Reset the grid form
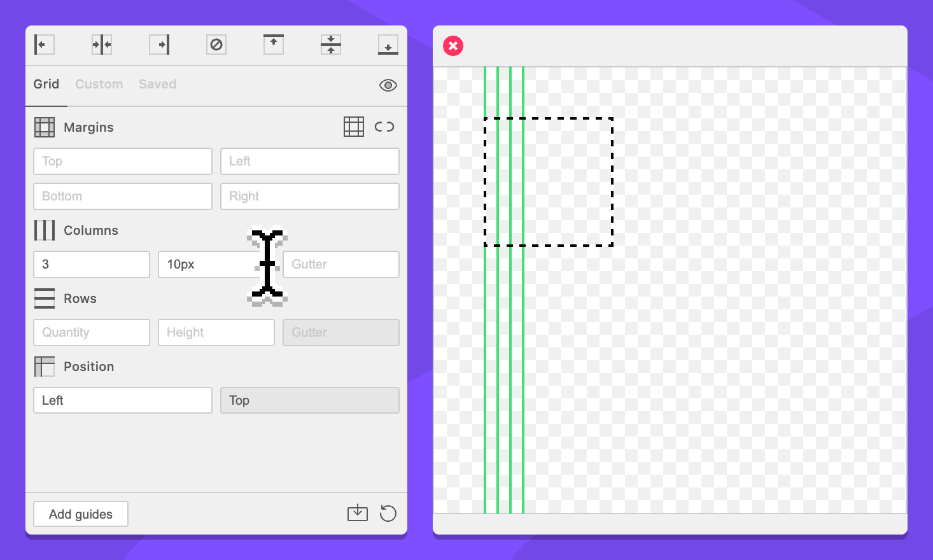Screen dimensions: 933x560 388,513
